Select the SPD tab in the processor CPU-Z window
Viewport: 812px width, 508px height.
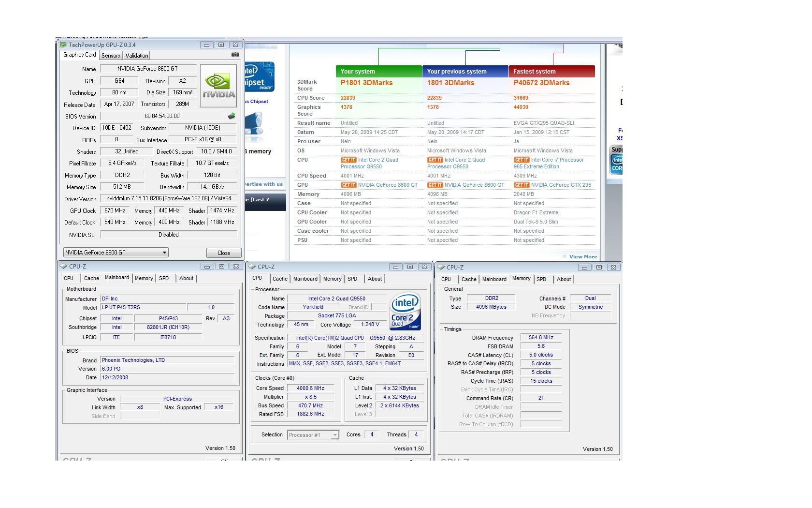[352, 279]
